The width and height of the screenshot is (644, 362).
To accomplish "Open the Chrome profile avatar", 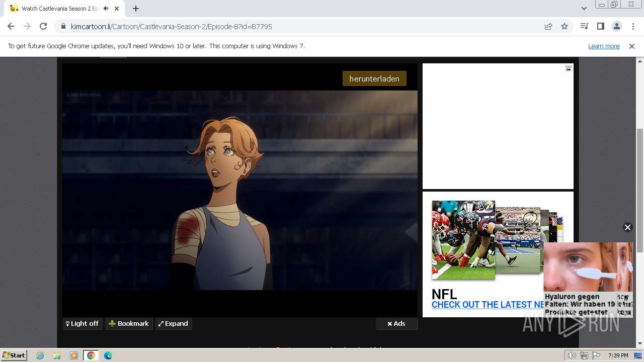I will 616,26.
